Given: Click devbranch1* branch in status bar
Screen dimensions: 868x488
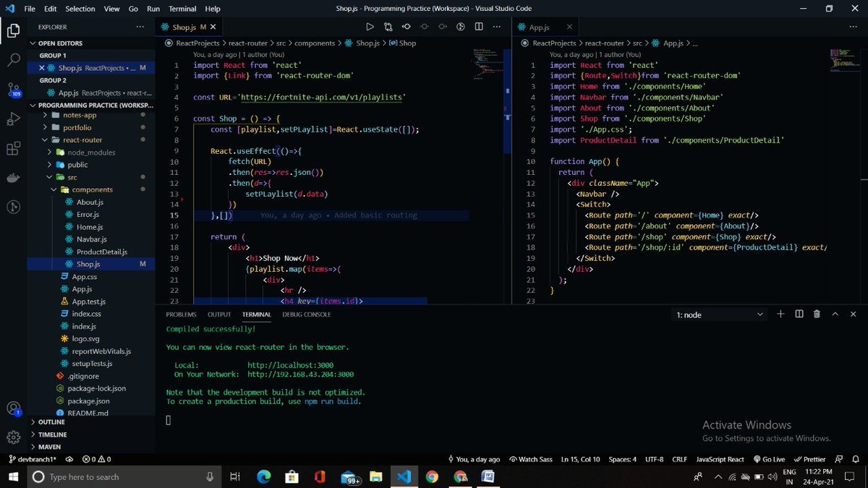Looking at the screenshot, I should [x=33, y=459].
